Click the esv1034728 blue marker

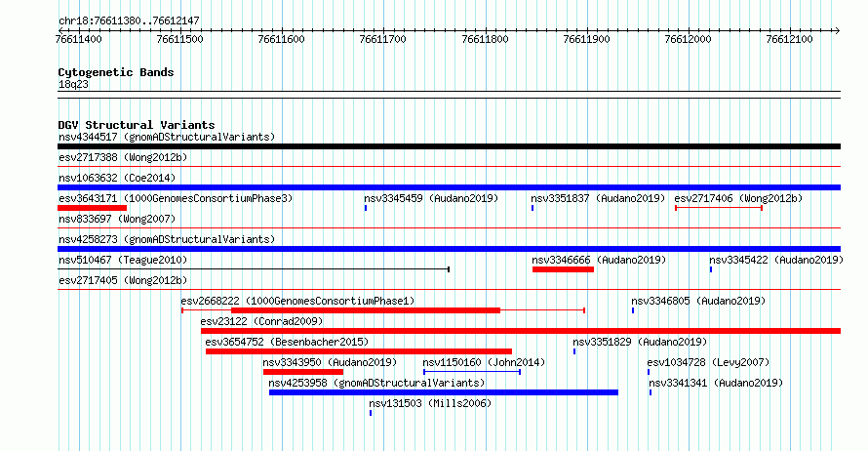tap(649, 372)
